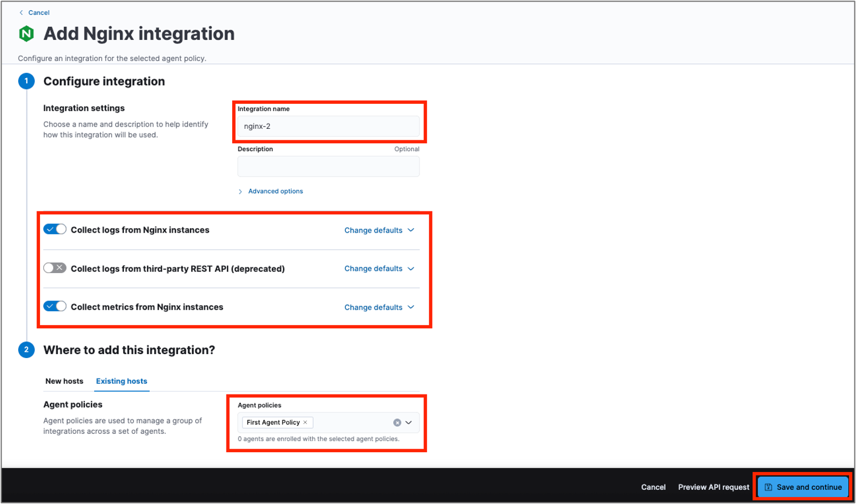The image size is (856, 504).
Task: Click Cancel in the bottom bar
Action: click(653, 487)
